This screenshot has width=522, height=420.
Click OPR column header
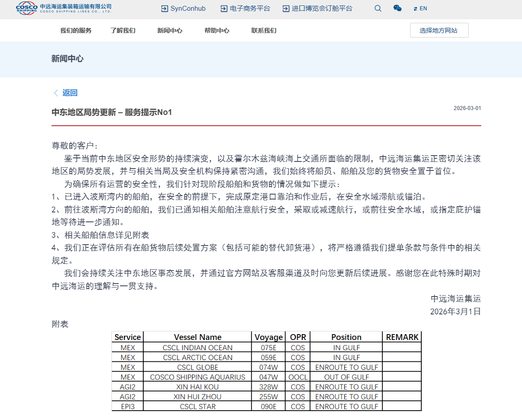point(298,337)
